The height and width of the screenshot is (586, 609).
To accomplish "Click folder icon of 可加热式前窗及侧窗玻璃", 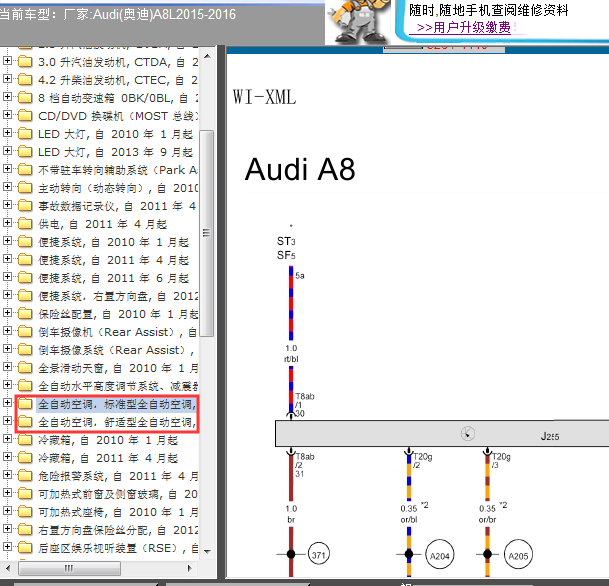I will click(x=25, y=494).
